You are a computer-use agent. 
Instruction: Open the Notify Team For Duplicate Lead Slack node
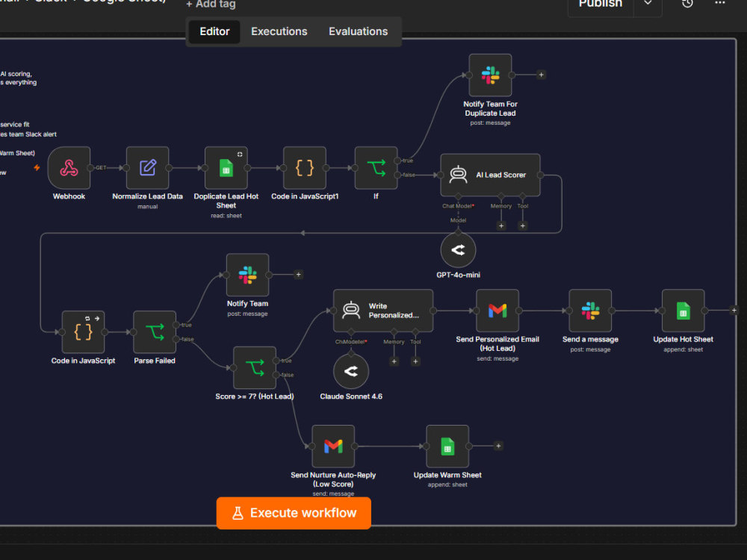(x=490, y=75)
